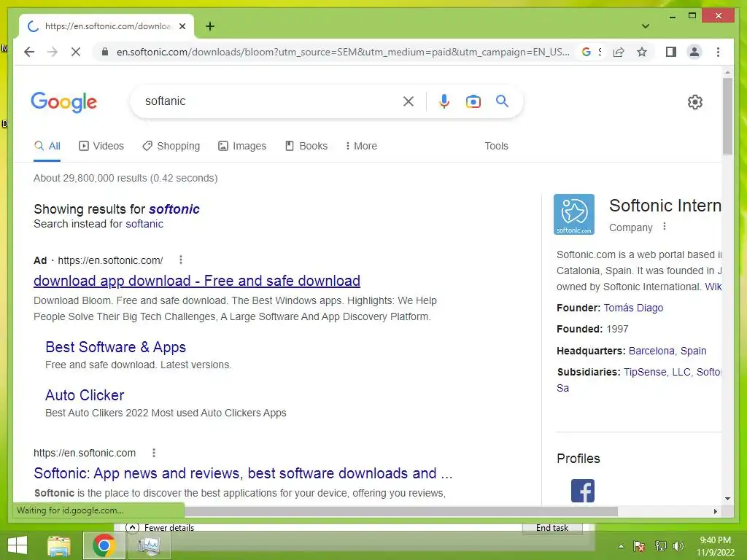
Task: Open Google settings gear
Action: pos(695,102)
